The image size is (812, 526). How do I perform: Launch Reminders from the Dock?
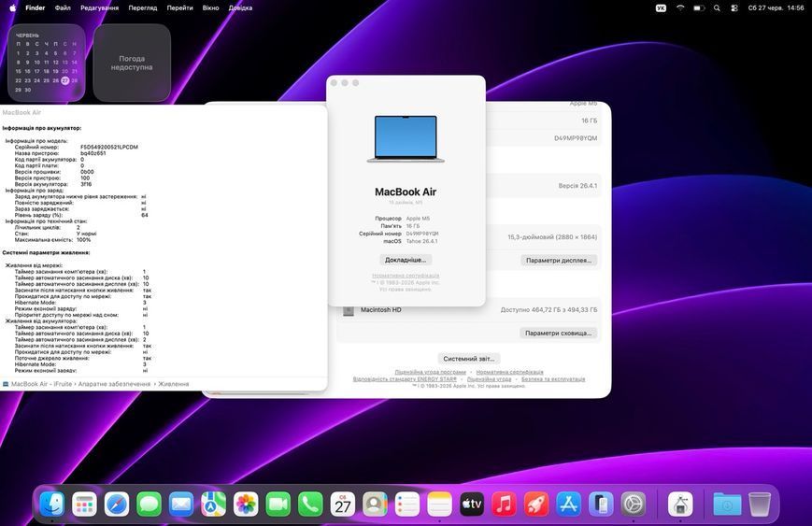[x=407, y=504]
